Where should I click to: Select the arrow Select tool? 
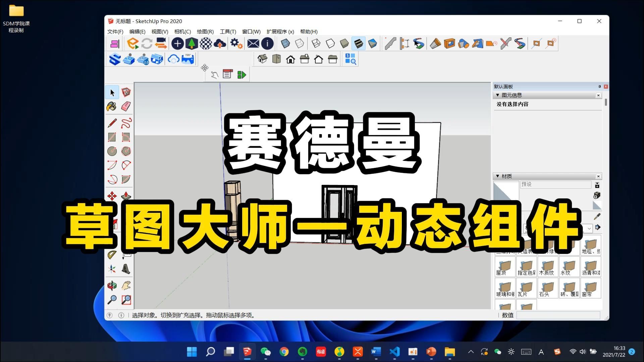tap(112, 92)
